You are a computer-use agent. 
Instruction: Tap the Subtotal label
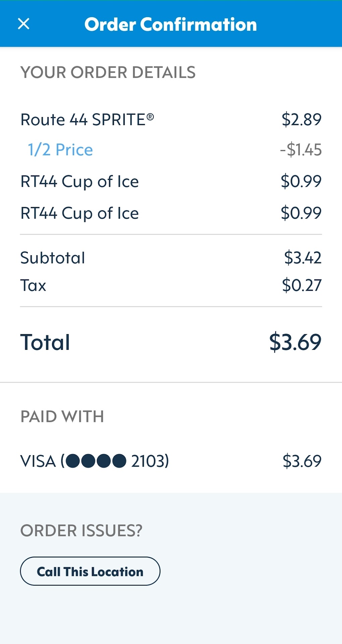[x=53, y=258]
